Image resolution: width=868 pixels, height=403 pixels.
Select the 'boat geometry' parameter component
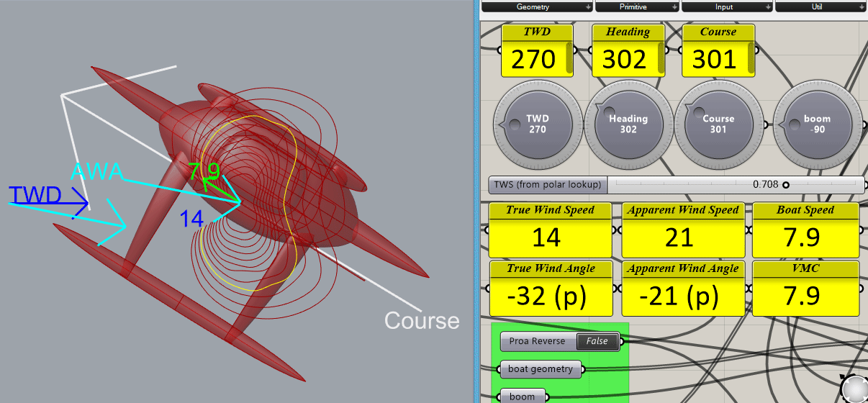pyautogui.click(x=541, y=369)
